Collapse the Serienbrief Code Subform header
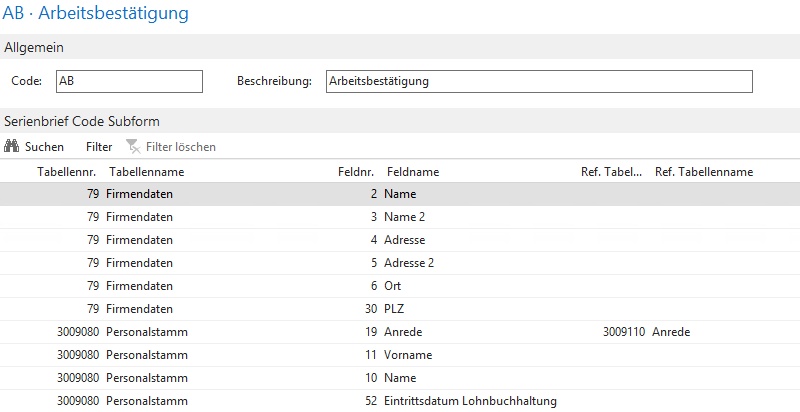The width and height of the screenshot is (800, 412). (x=82, y=121)
